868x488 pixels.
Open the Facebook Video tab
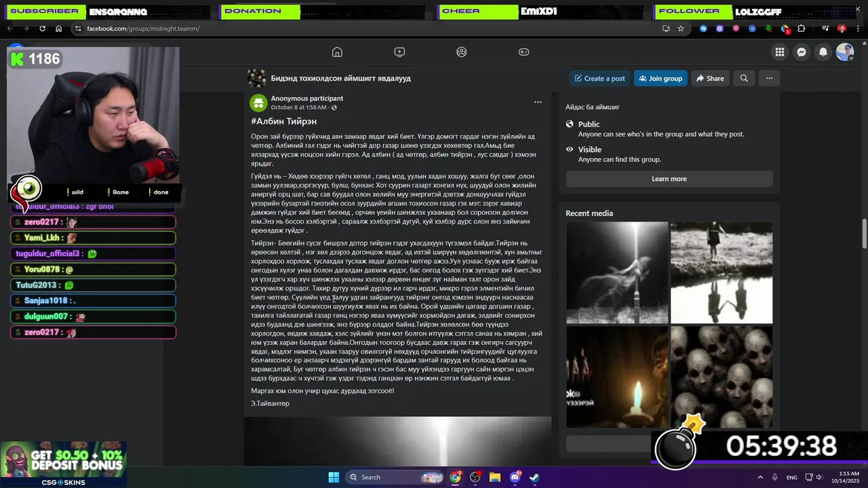pos(399,52)
